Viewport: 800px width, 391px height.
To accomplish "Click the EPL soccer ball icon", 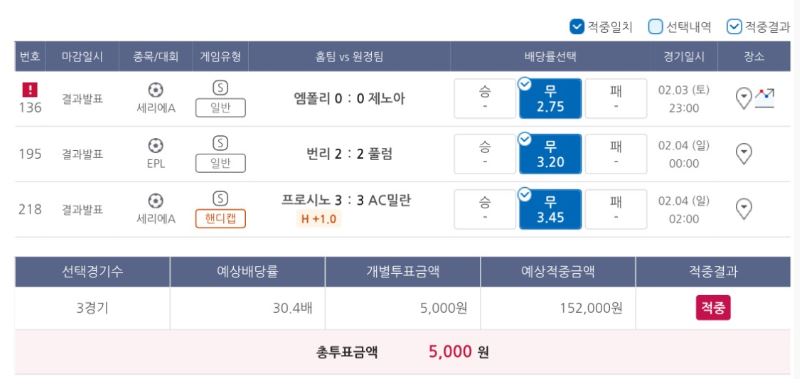I will click(x=156, y=146).
